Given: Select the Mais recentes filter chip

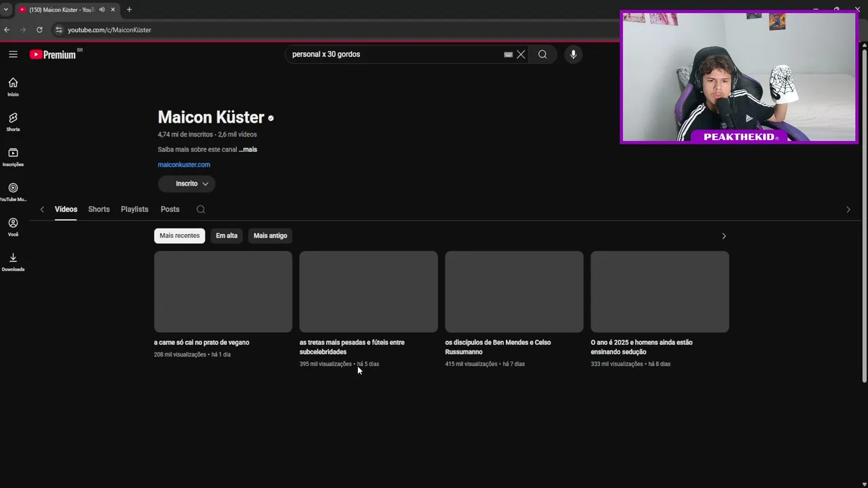Looking at the screenshot, I should tap(180, 236).
